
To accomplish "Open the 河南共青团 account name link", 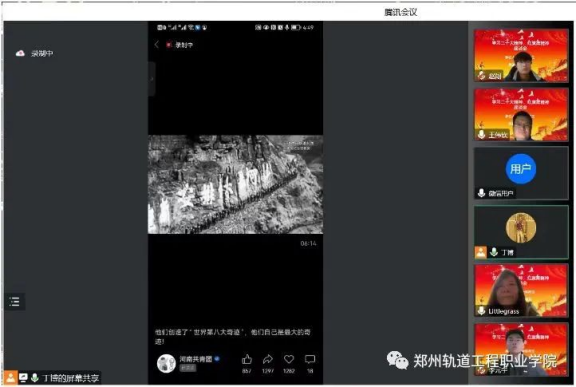I will [x=196, y=359].
